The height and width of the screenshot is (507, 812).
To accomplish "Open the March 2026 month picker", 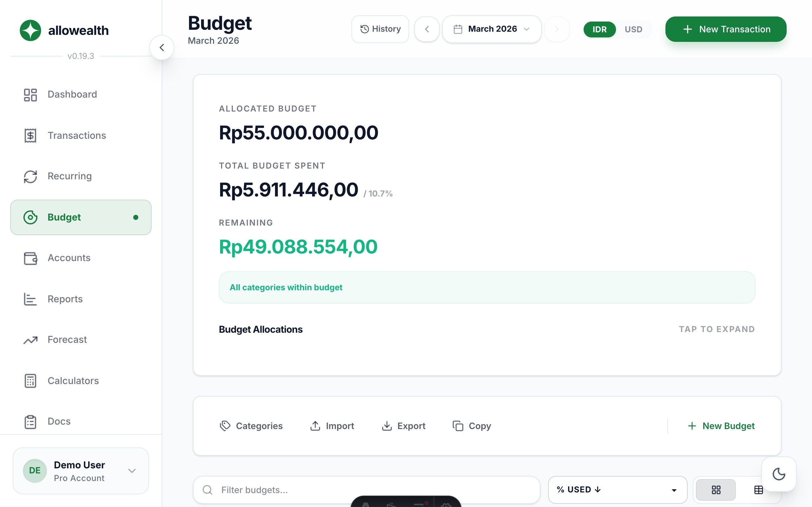I will click(x=492, y=29).
